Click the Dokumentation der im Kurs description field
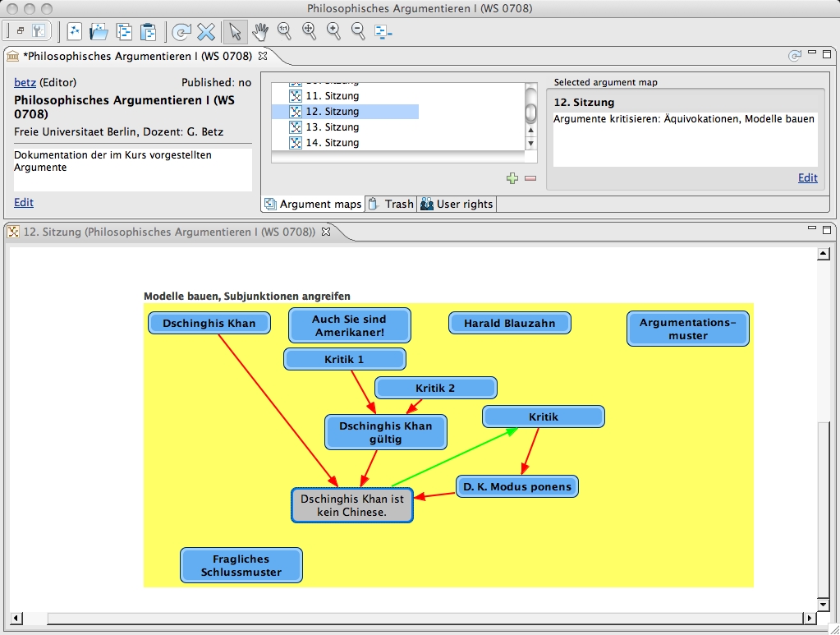 click(x=133, y=169)
